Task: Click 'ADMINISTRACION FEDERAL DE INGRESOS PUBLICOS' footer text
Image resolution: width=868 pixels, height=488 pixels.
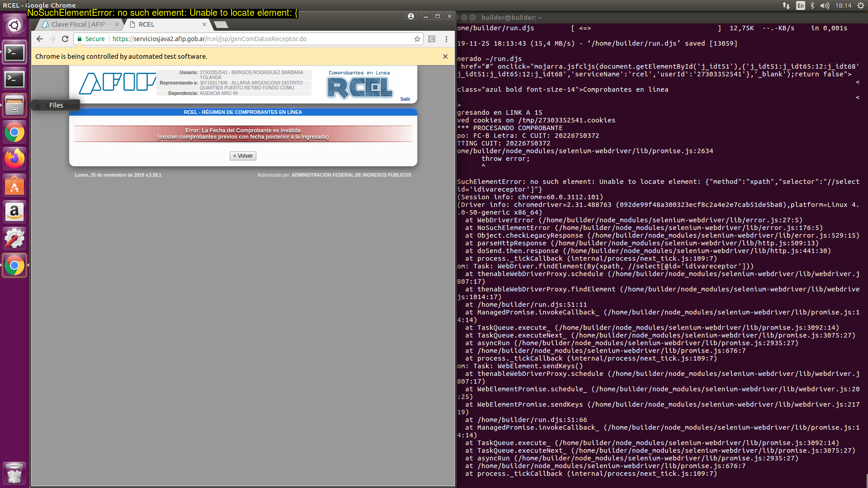Action: 351,175
